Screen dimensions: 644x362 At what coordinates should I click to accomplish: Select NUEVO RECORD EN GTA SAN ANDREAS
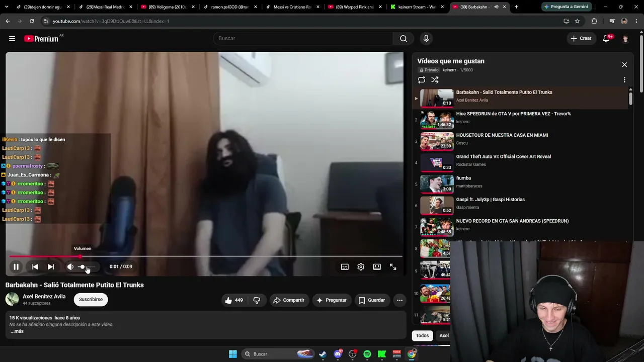(x=521, y=227)
